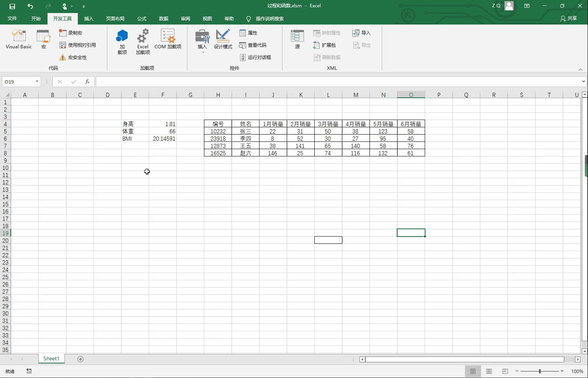This screenshot has height=378, width=588.
Task: Open the Visual Basic editor
Action: click(18, 39)
